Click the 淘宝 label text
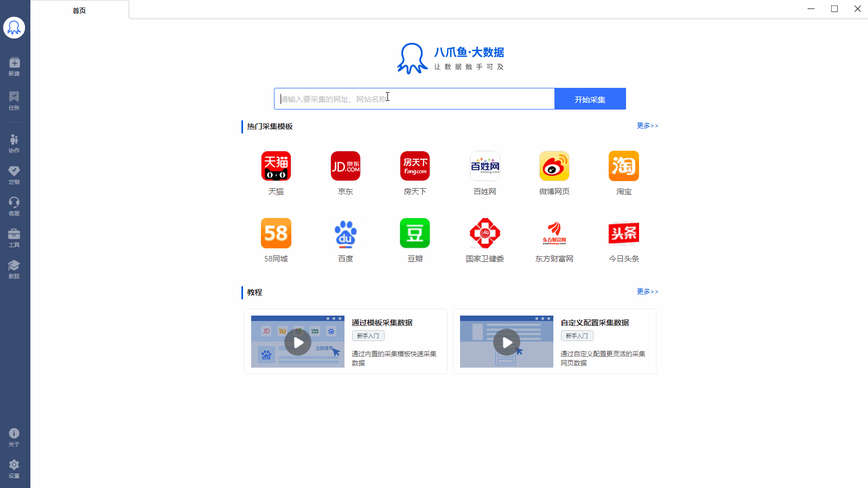 pyautogui.click(x=624, y=192)
